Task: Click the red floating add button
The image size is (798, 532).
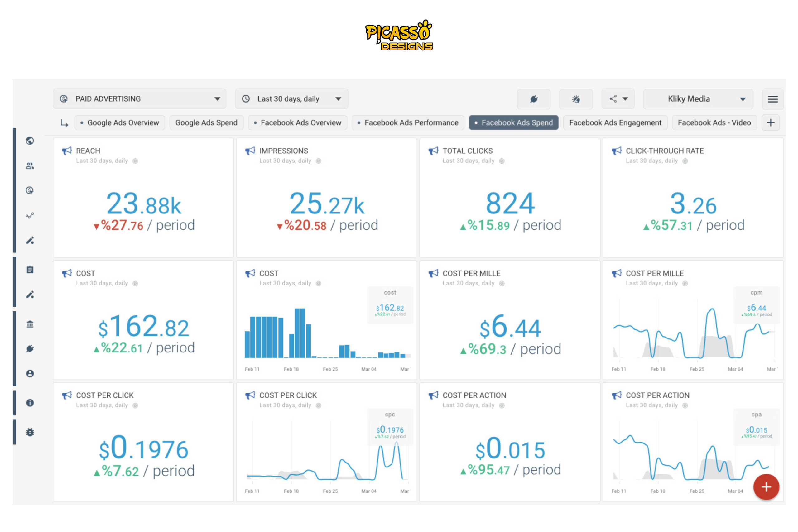Action: (x=766, y=487)
